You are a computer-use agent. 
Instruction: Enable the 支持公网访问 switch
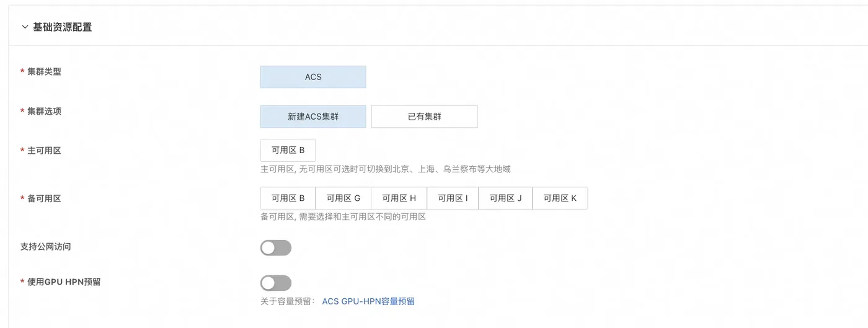tap(276, 248)
